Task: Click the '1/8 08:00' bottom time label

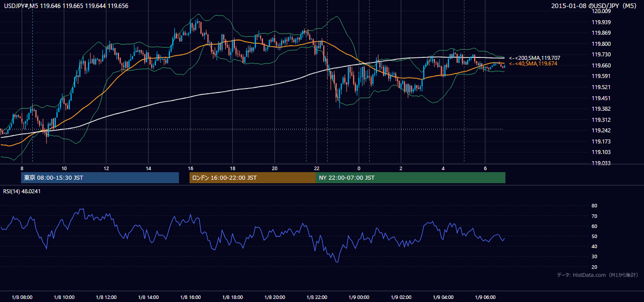Action: click(x=22, y=297)
